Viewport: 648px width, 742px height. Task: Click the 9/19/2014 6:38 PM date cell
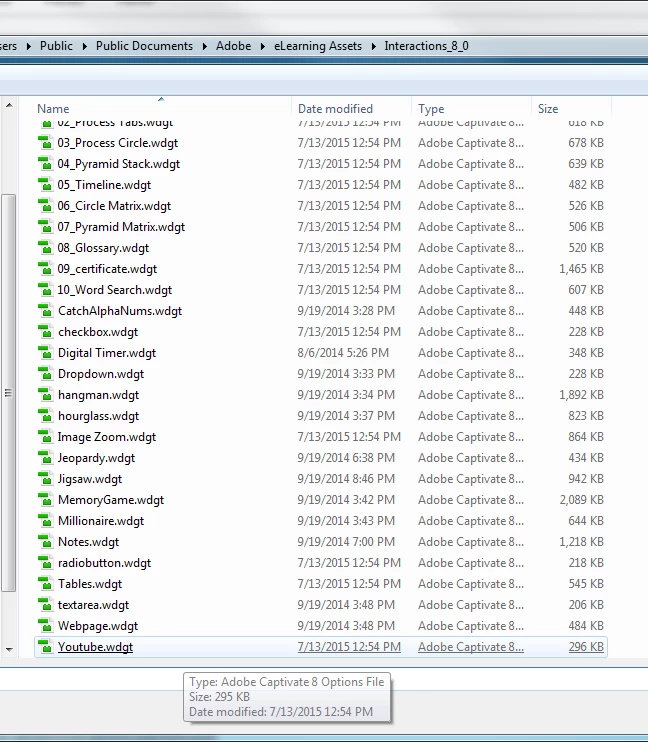pos(346,458)
